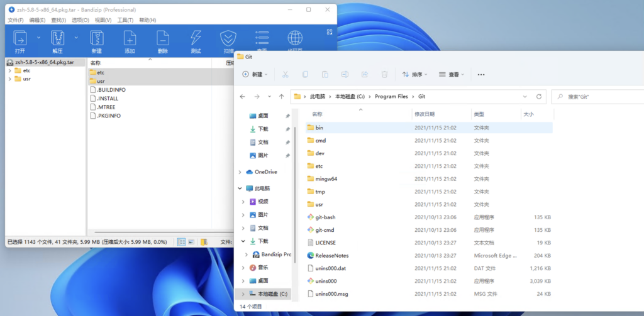Click the Bandizip Test (测试) lightning icon

[x=196, y=38]
